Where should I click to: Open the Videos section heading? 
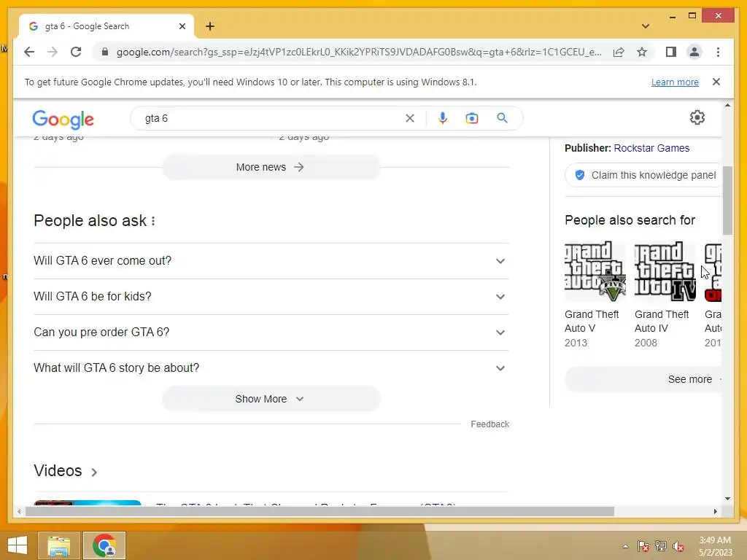66,471
